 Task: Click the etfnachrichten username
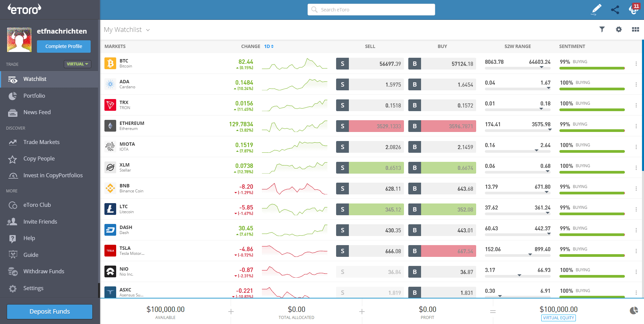pyautogui.click(x=62, y=31)
